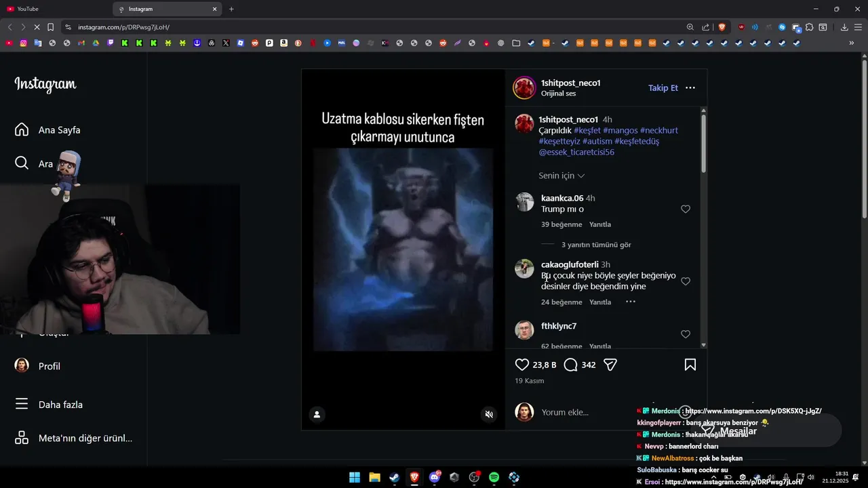Open the @essek_ticaretcisi56 mention
Screen dimensions: 868x488
click(x=576, y=152)
